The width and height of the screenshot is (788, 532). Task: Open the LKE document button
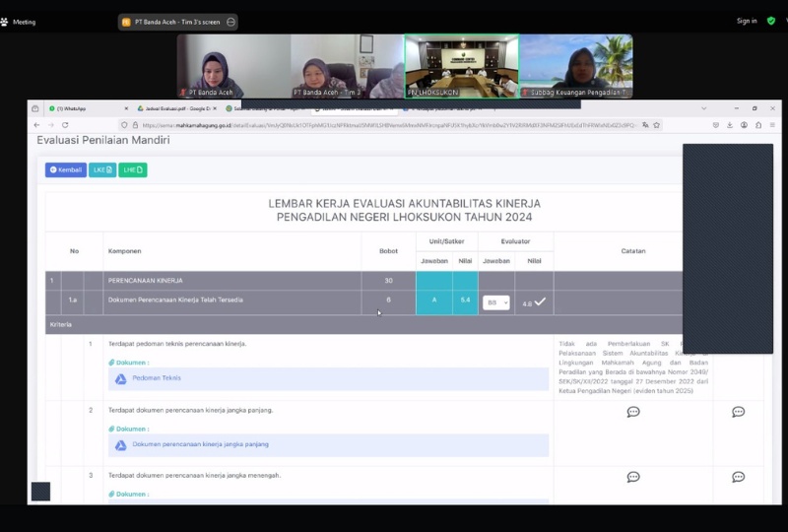(102, 169)
